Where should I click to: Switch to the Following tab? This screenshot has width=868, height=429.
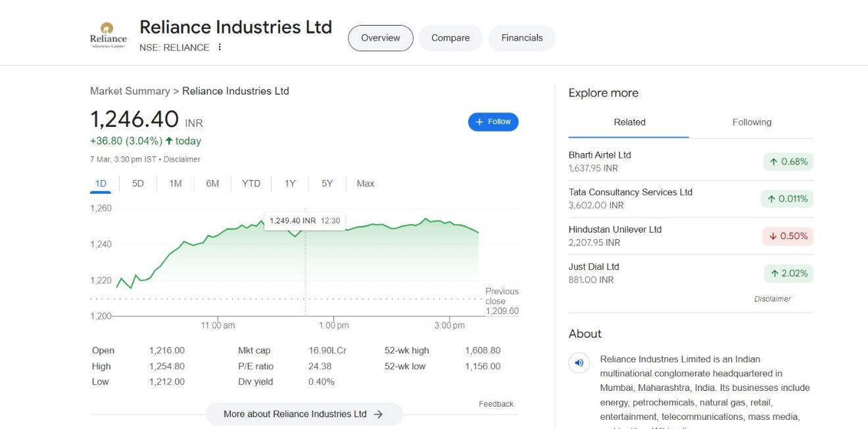click(x=752, y=122)
